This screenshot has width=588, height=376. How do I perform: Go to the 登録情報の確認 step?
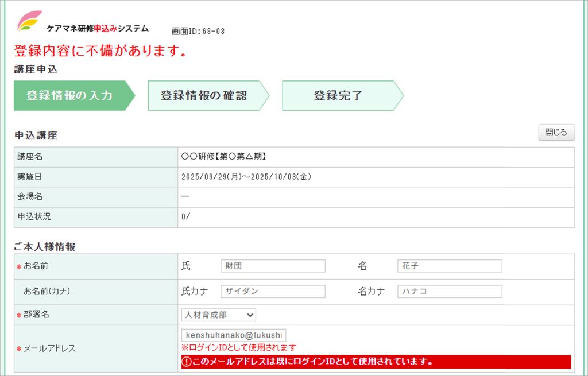204,96
